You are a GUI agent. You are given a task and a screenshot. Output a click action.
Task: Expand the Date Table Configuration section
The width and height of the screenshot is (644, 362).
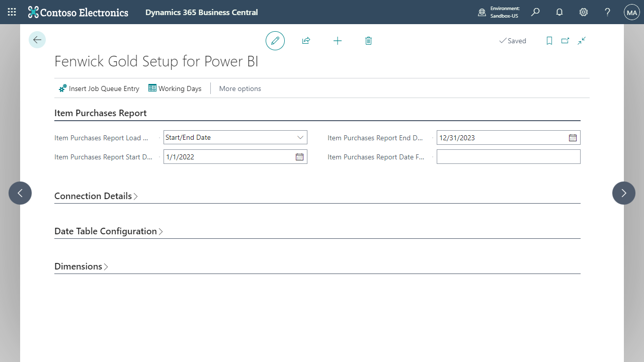click(x=109, y=231)
